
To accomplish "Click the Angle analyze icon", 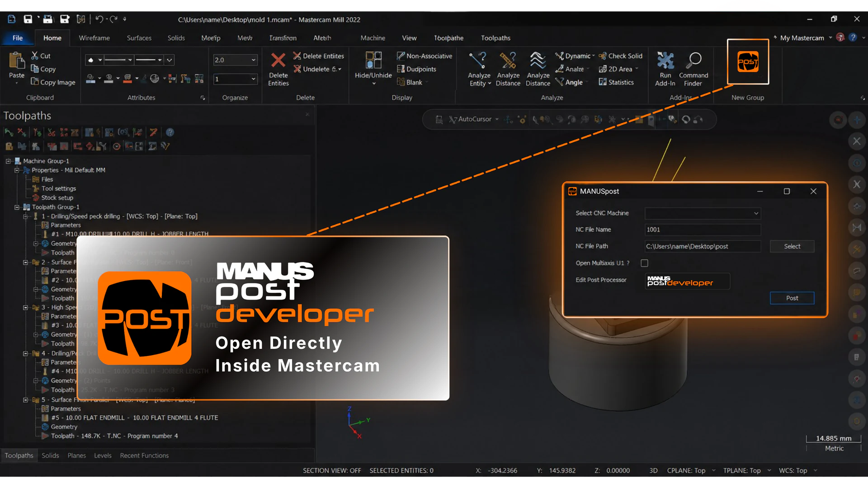I will tap(559, 82).
